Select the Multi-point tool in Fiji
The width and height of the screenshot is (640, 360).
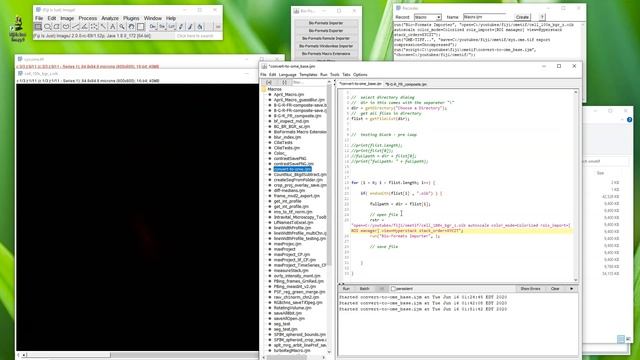[x=94, y=27]
